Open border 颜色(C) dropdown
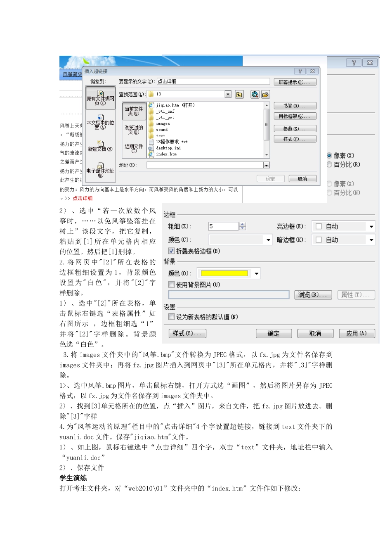This screenshot has height=555, width=392. (x=268, y=240)
